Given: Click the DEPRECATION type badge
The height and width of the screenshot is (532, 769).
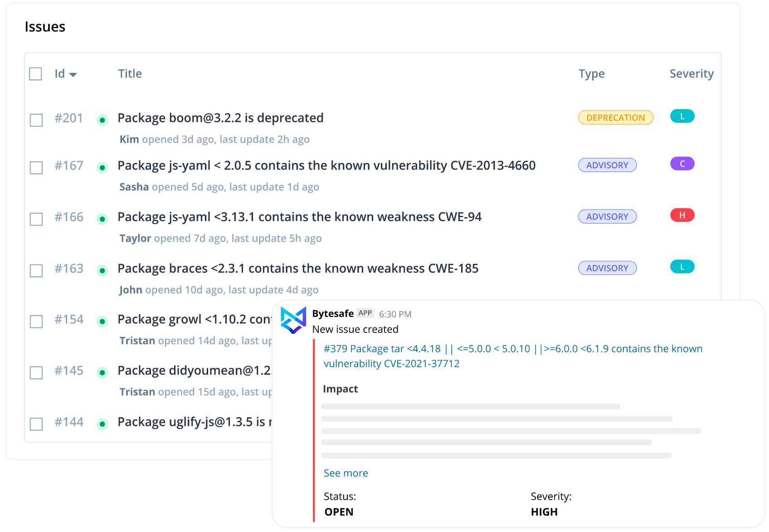Looking at the screenshot, I should (615, 117).
